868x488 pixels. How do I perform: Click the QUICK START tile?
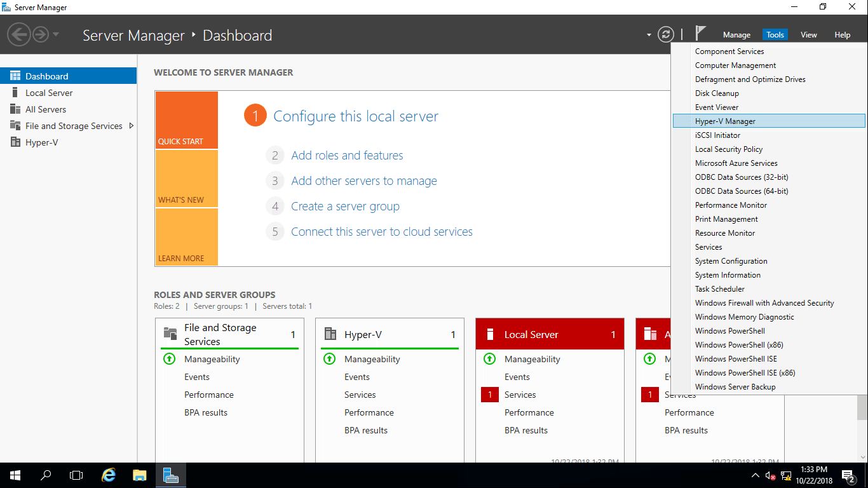coord(186,120)
